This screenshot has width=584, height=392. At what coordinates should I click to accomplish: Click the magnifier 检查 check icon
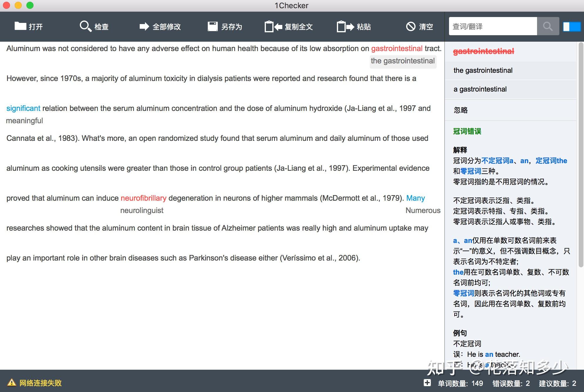pos(85,26)
